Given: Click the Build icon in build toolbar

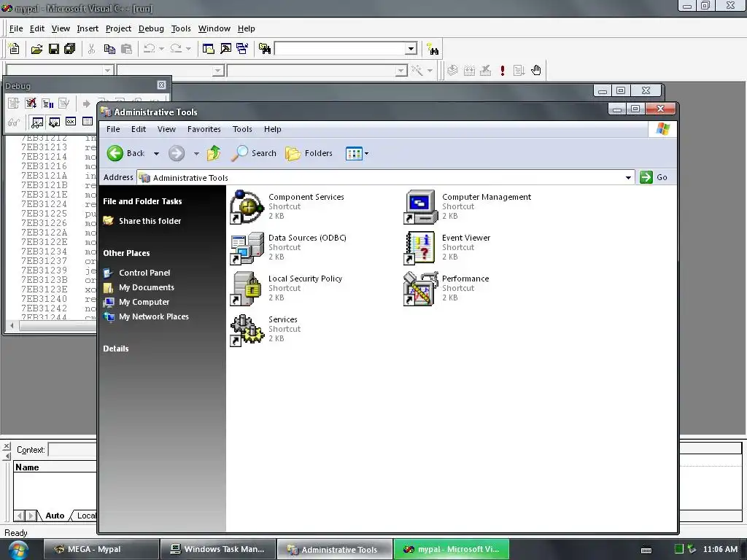Looking at the screenshot, I should coord(469,71).
